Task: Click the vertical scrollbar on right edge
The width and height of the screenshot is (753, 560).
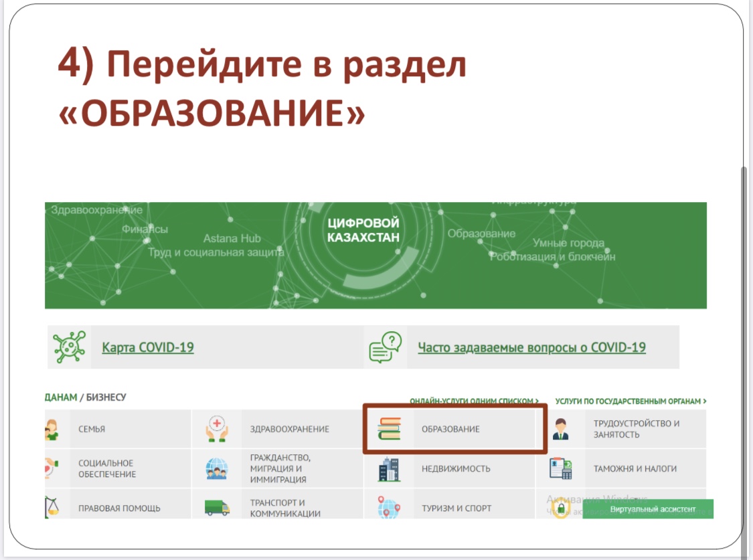Action: coord(743,335)
